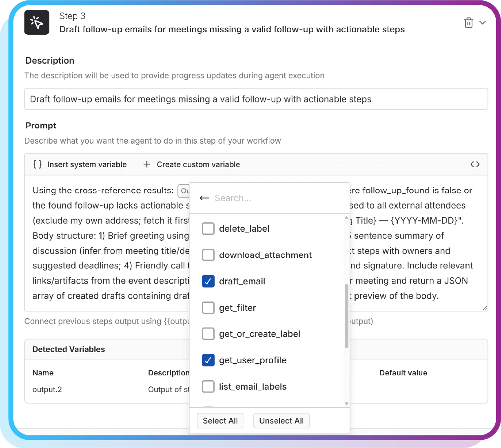The image size is (501, 448).
Task: Click the plus icon for custom variable
Action: click(x=147, y=164)
